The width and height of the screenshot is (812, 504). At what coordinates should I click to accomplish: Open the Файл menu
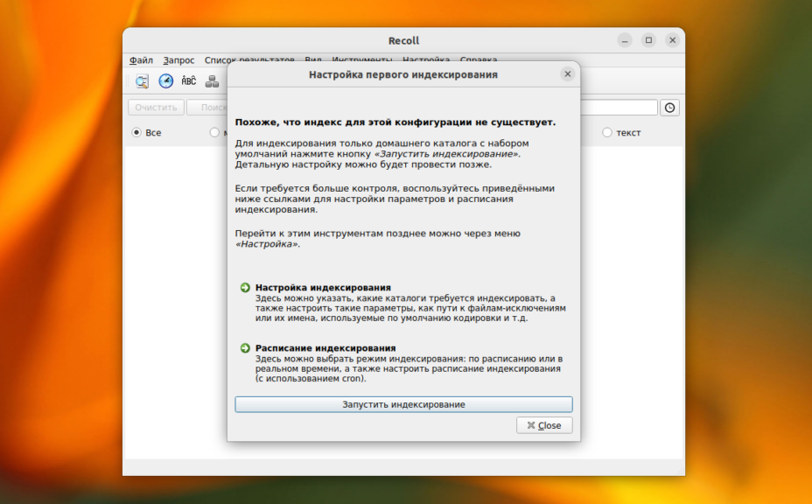point(141,60)
